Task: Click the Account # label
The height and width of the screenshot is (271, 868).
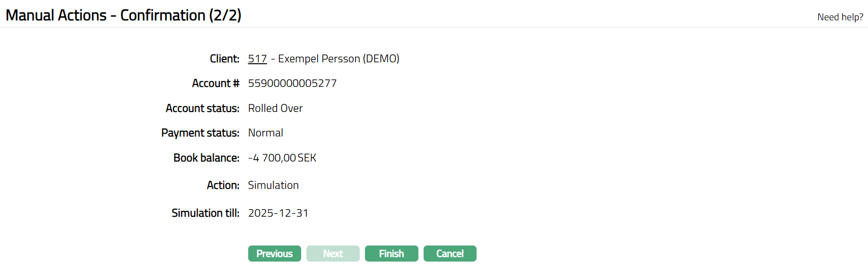Action: tap(216, 84)
